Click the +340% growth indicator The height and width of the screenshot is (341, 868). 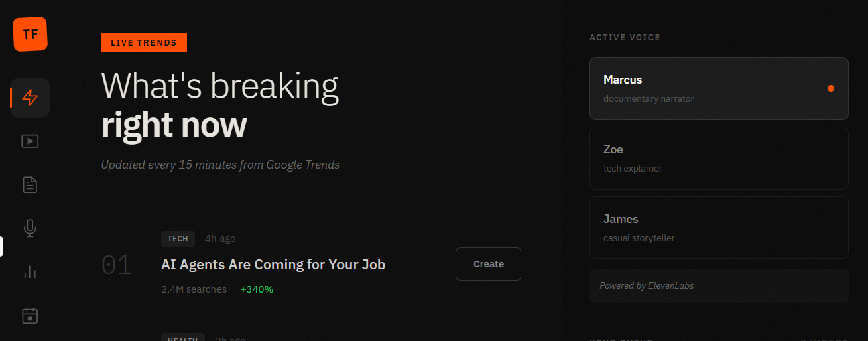tap(257, 289)
